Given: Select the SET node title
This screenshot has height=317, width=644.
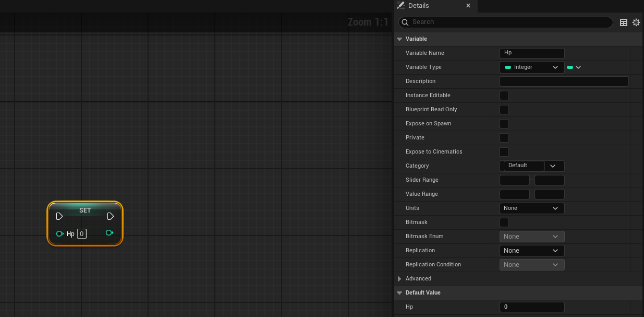Looking at the screenshot, I should (85, 210).
